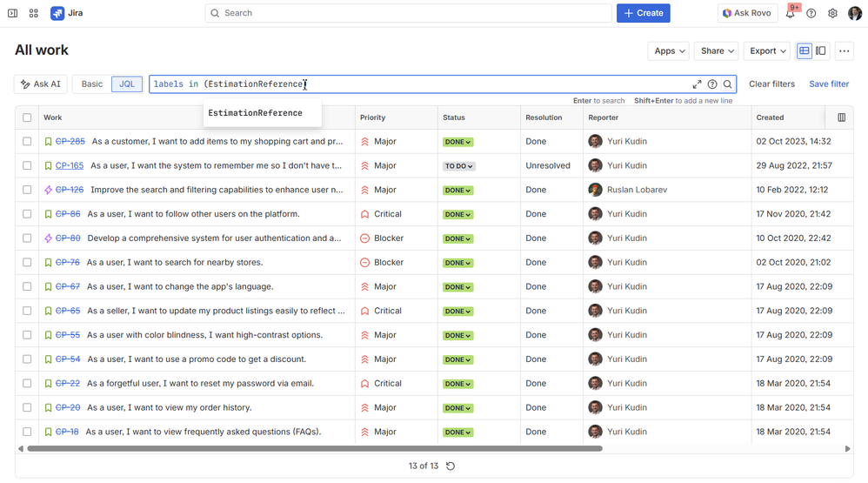Open Jira settings gear icon
This screenshot has height=483, width=868.
pyautogui.click(x=832, y=13)
